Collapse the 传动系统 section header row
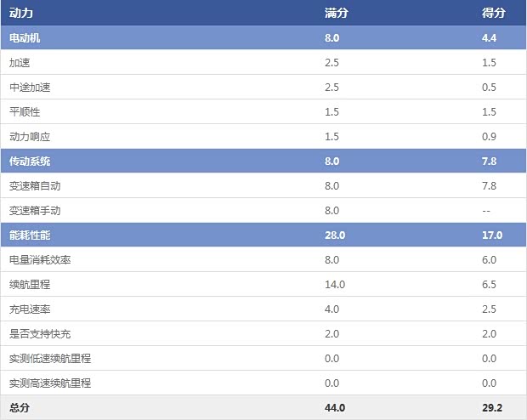Screen dimensions: 527x420 click(30, 162)
